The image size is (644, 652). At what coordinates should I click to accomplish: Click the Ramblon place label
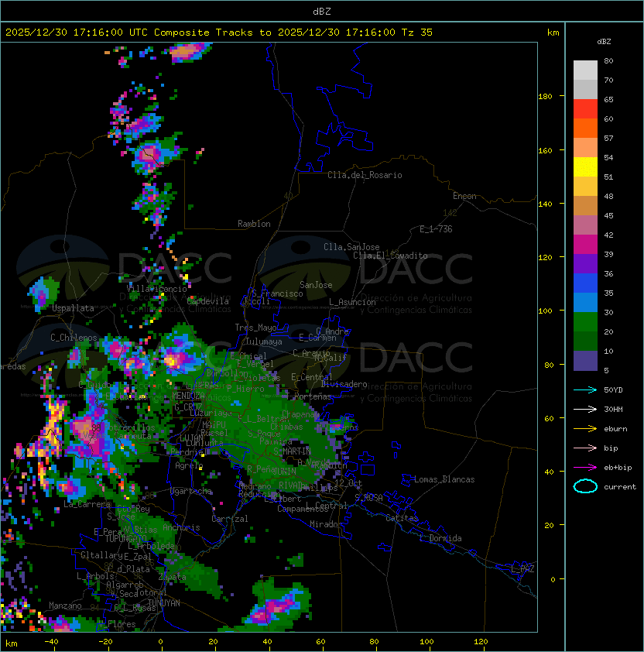pos(254,224)
